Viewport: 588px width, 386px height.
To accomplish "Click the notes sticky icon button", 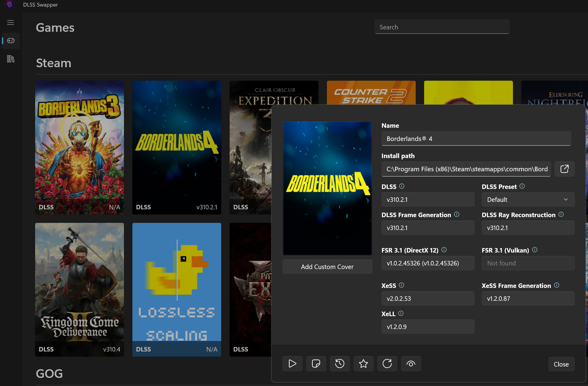I will 316,364.
